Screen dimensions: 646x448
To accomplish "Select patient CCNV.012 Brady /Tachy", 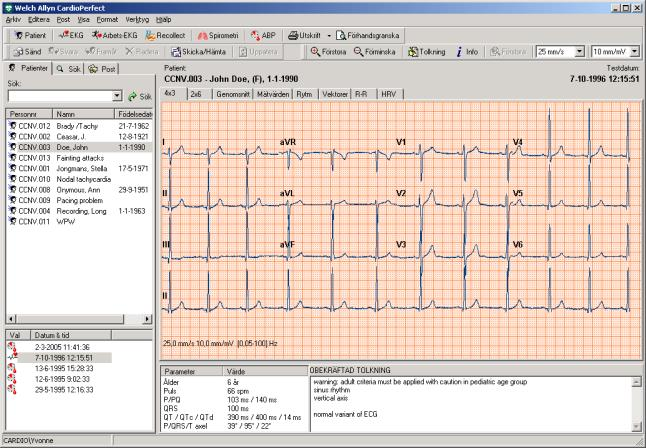I will (x=79, y=126).
